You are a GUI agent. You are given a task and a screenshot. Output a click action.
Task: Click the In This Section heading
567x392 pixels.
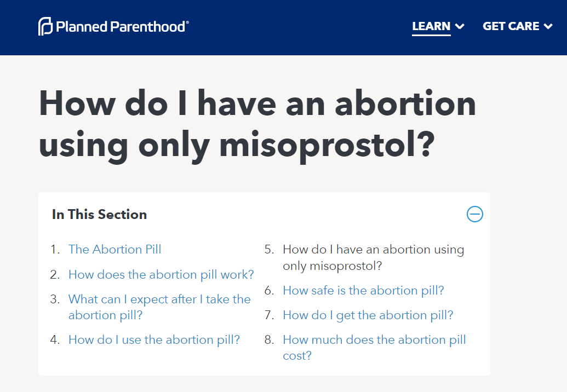pyautogui.click(x=99, y=215)
